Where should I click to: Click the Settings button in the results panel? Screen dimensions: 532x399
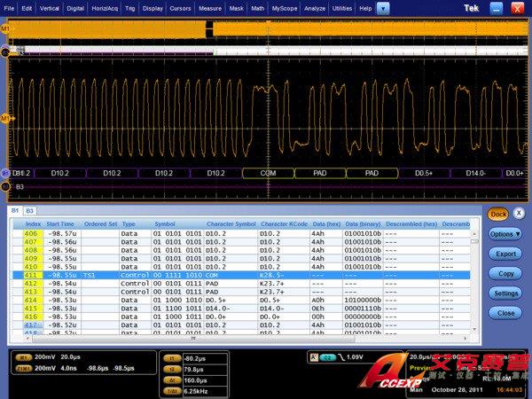coord(505,293)
